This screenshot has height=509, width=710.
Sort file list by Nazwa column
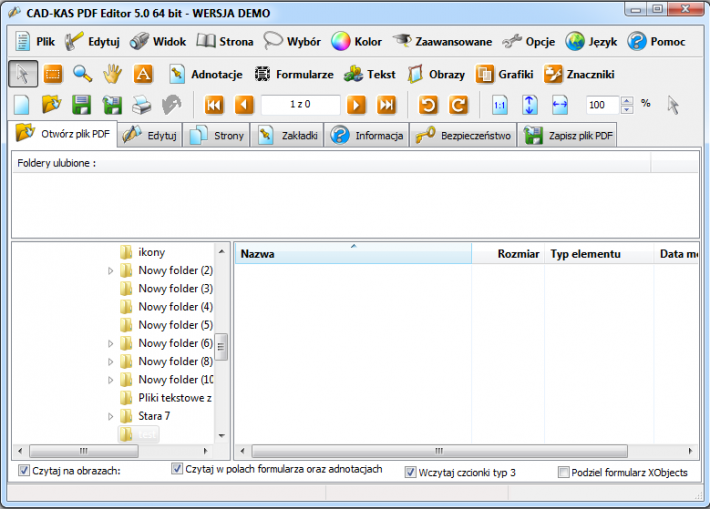pyautogui.click(x=353, y=254)
